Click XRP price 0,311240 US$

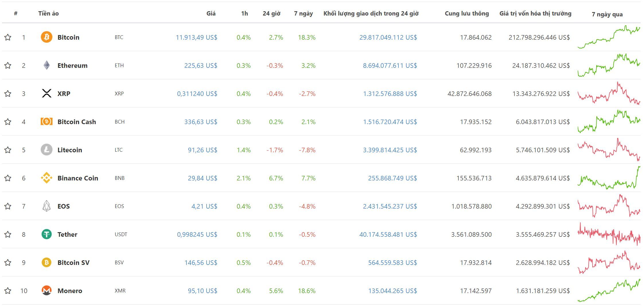(197, 93)
